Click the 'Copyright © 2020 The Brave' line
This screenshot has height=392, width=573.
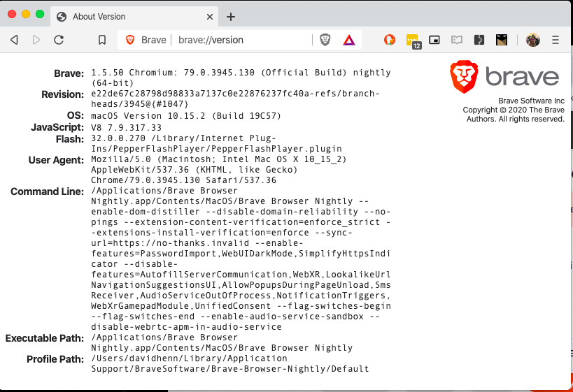pos(514,110)
